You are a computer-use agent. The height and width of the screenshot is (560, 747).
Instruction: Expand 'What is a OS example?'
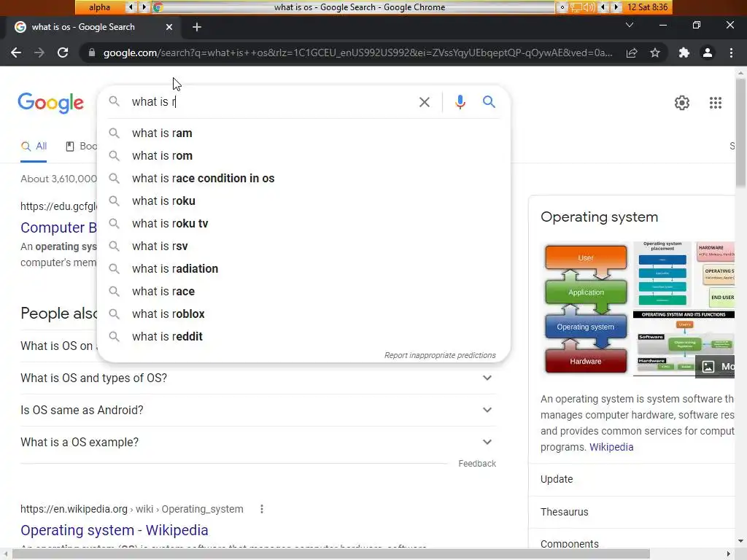(x=258, y=442)
